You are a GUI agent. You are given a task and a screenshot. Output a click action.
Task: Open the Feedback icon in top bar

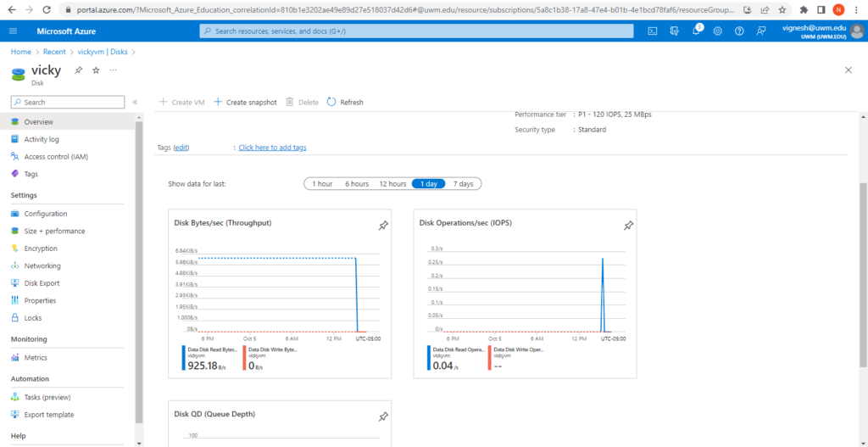[x=761, y=31]
